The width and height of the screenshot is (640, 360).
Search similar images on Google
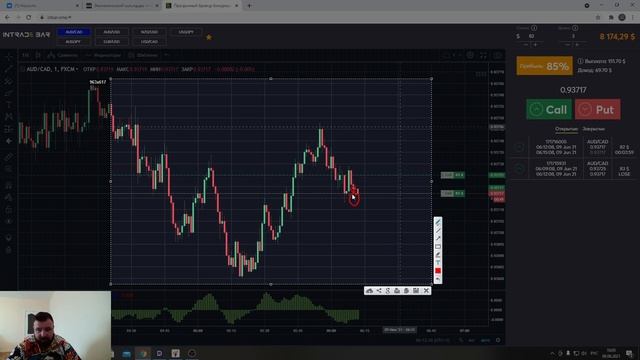pos(388,291)
